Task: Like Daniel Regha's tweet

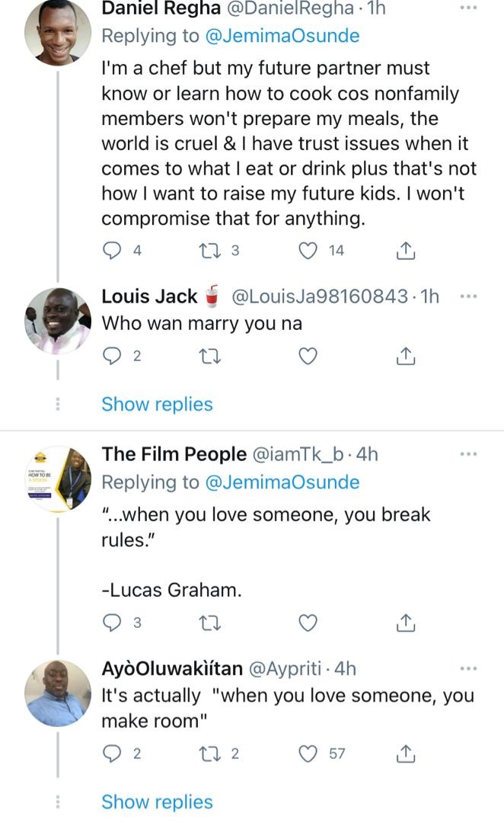Action: click(x=308, y=250)
